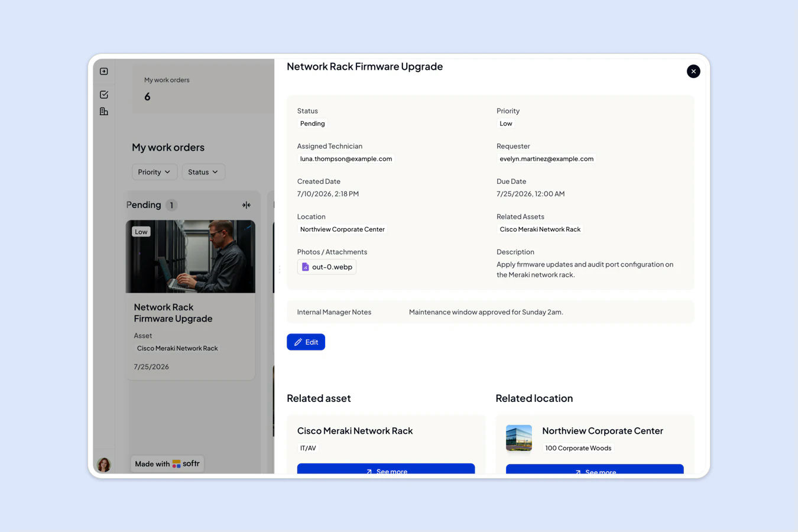Viewport: 798px width, 532px height.
Task: Open the buildings locations sidebar icon
Action: [x=104, y=111]
